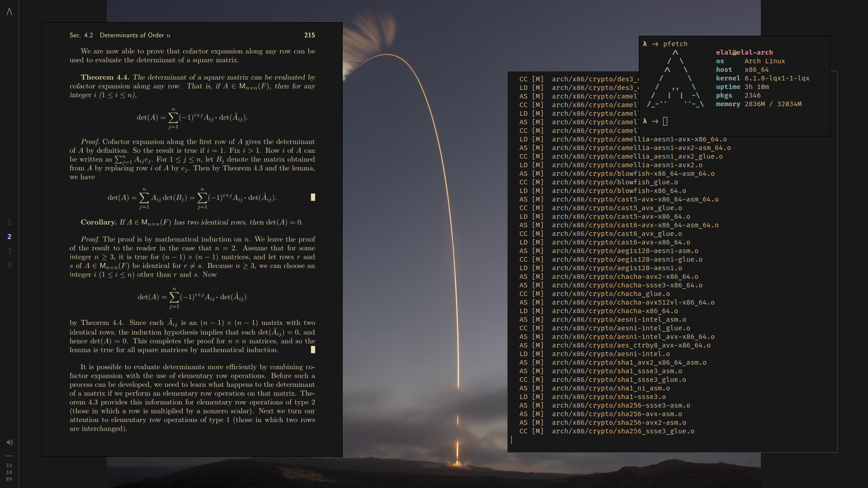Click the QED box after the first proof
Screen dimensions: 868x488
313,197
